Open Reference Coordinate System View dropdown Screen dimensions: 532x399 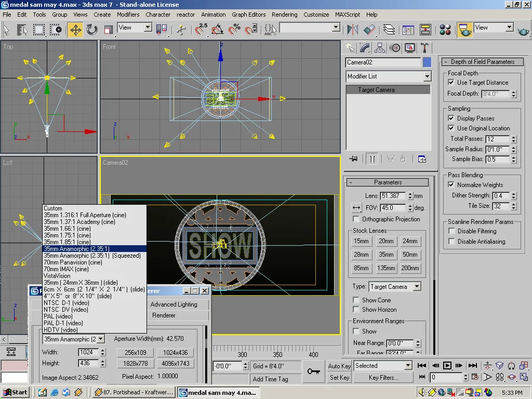(135, 28)
